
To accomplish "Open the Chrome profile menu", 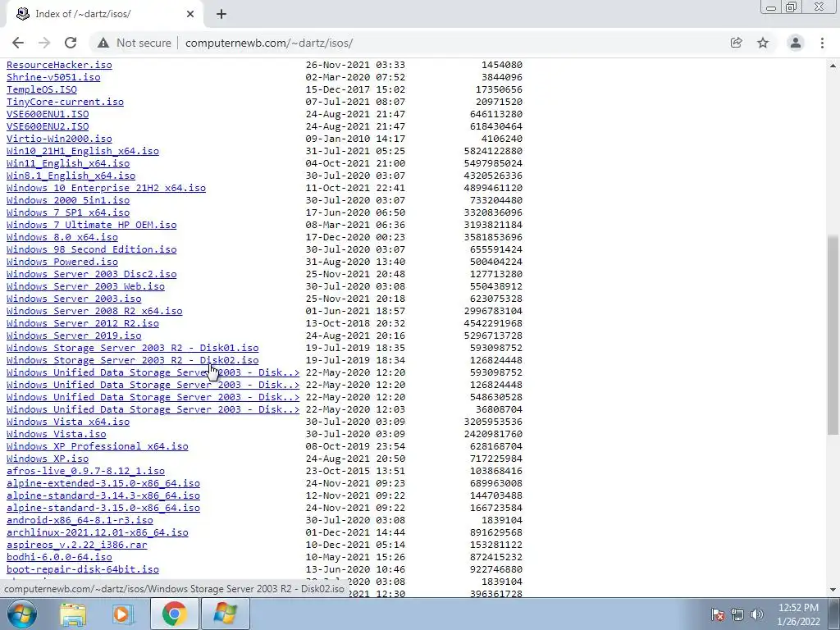I will click(796, 43).
